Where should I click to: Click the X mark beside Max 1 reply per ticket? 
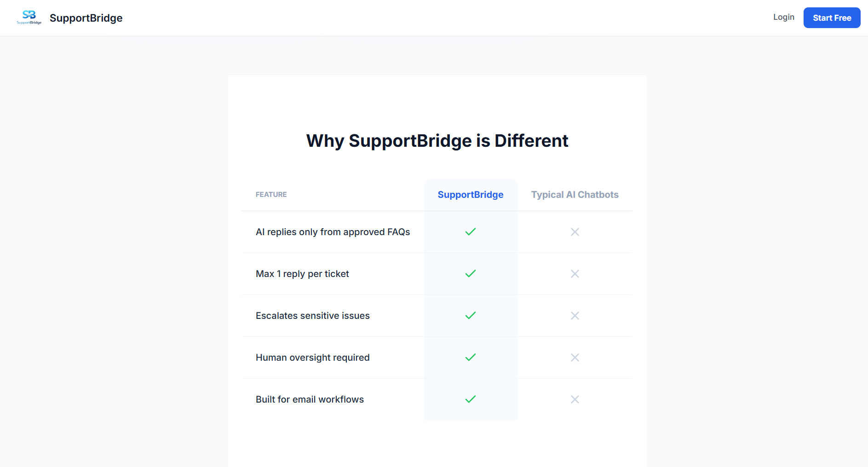pyautogui.click(x=575, y=274)
